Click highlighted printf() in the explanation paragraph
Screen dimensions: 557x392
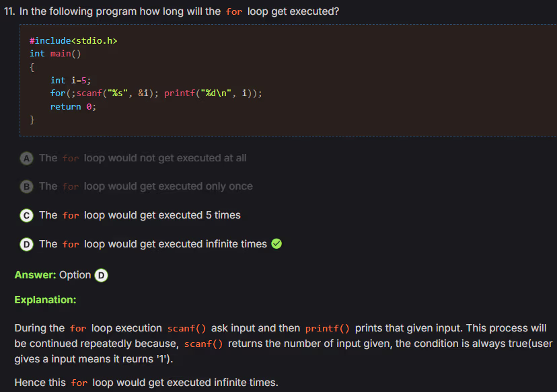[x=327, y=329]
